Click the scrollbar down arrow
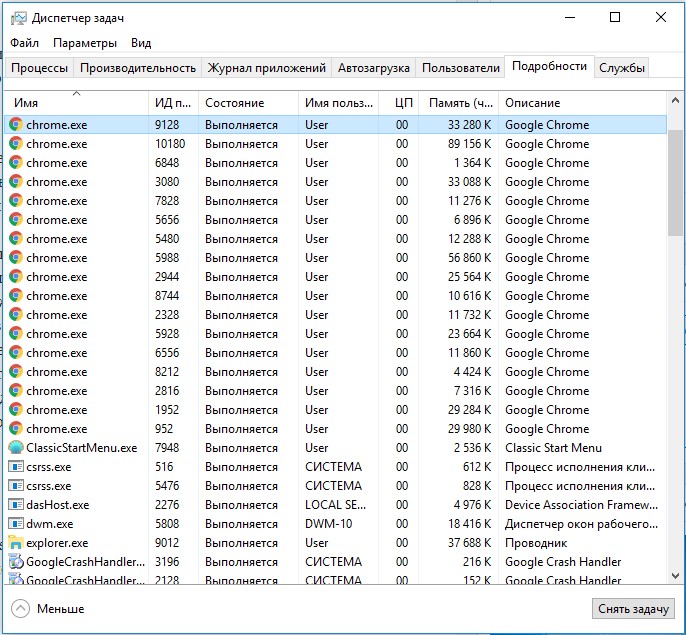Image resolution: width=686 pixels, height=635 pixels. tap(676, 576)
